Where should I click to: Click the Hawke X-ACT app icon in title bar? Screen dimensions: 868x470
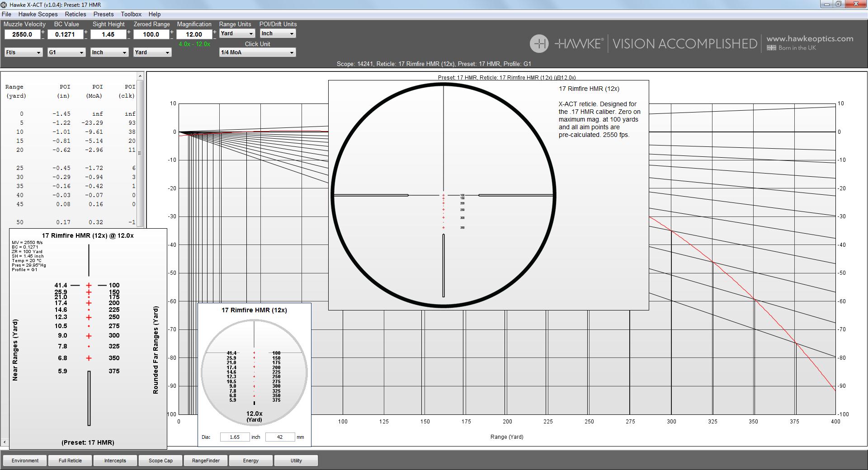[x=4, y=5]
